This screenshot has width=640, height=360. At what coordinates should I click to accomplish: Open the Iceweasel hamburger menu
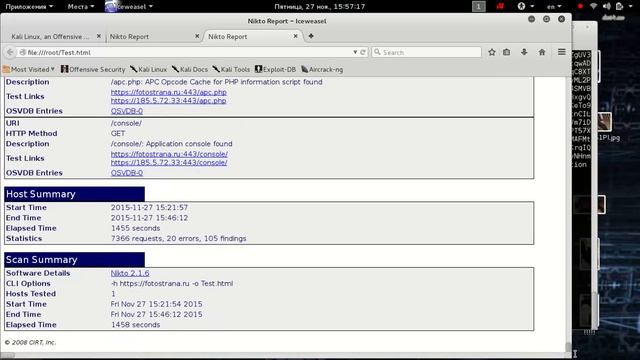tap(562, 52)
